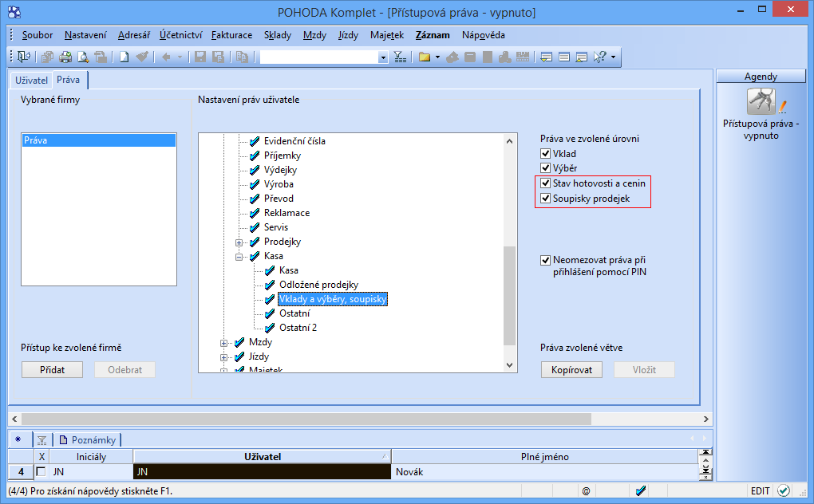Click the sort arrow in the Uživatel column header

tap(385, 456)
